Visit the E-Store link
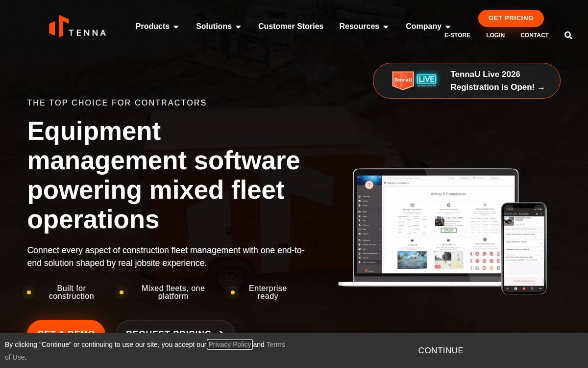This screenshot has width=588, height=368. 457,35
